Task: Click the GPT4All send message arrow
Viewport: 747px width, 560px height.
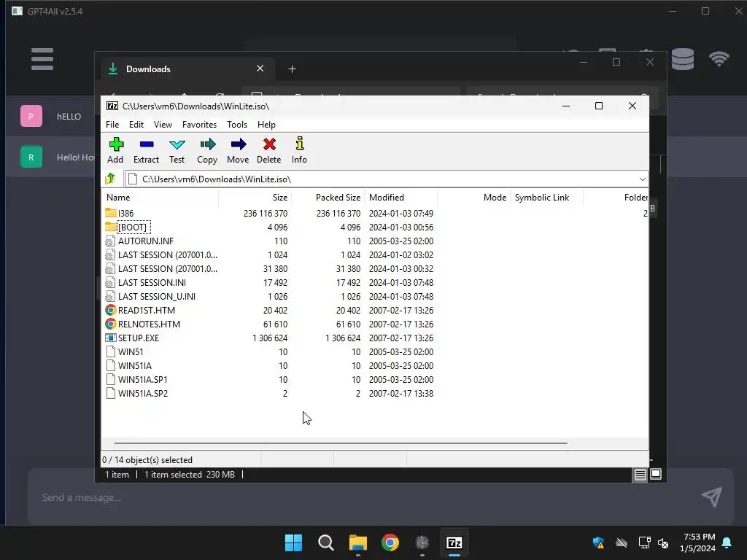Action: [x=712, y=497]
